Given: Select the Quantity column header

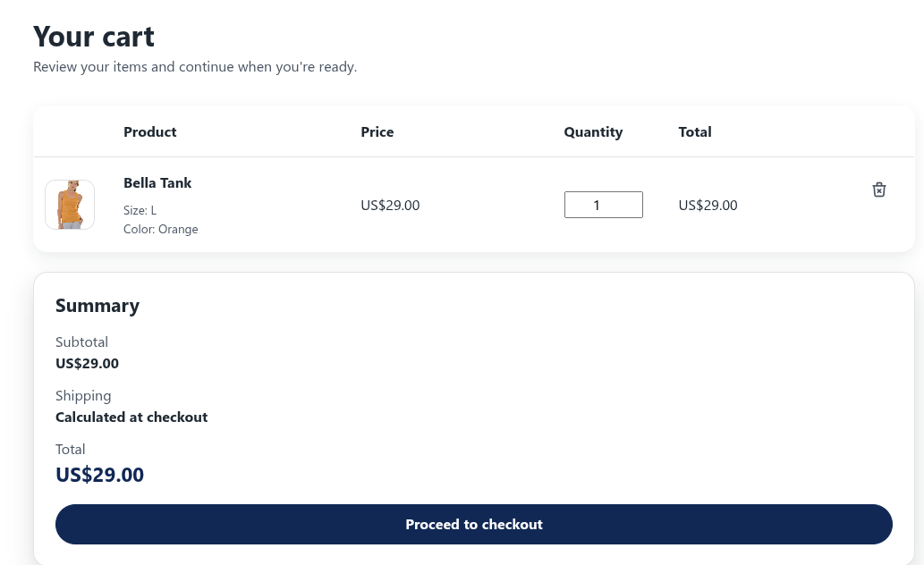Looking at the screenshot, I should pos(592,131).
